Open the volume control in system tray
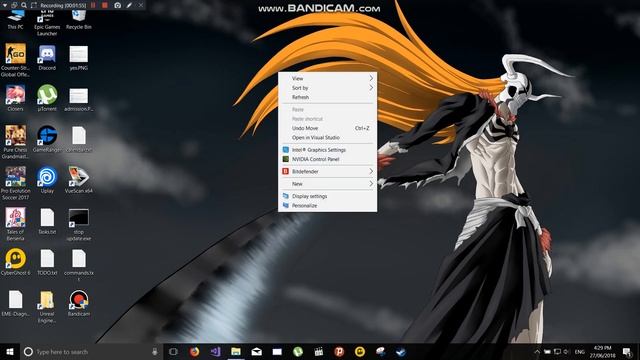Screen dimensions: 640x360 (566, 351)
